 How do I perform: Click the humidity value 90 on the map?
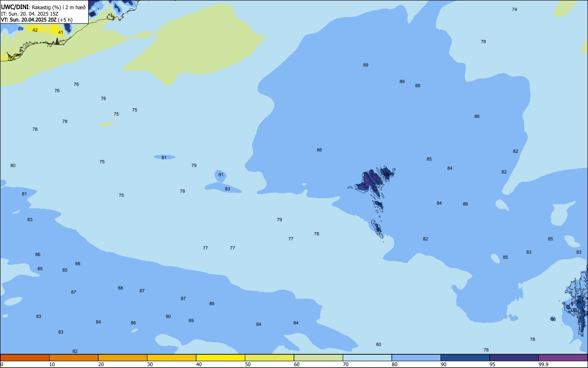(x=168, y=317)
